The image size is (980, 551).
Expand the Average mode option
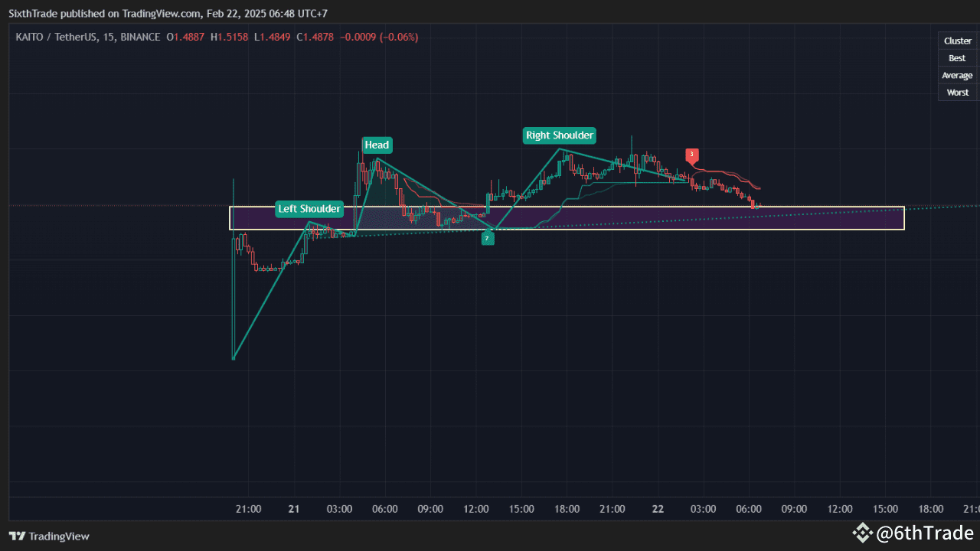957,75
